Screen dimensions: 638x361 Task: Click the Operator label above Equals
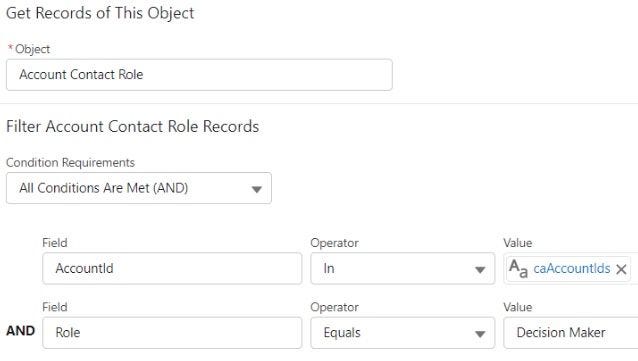point(334,307)
